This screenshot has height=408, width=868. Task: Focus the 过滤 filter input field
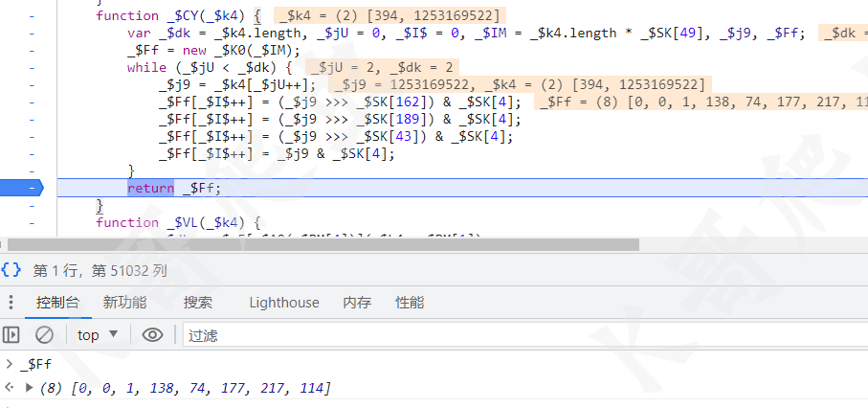click(524, 335)
